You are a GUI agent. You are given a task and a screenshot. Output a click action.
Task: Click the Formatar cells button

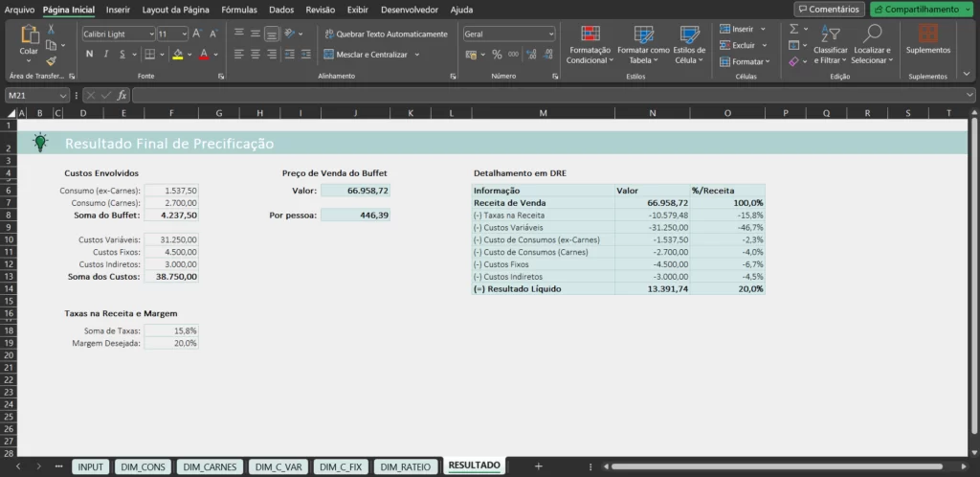(x=745, y=61)
